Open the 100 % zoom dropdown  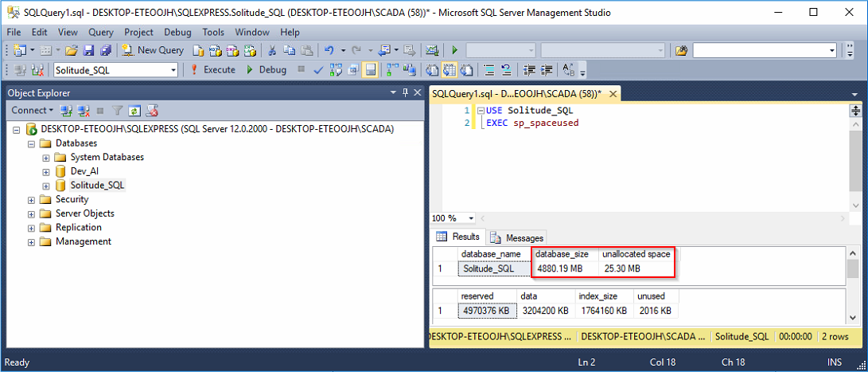(471, 218)
